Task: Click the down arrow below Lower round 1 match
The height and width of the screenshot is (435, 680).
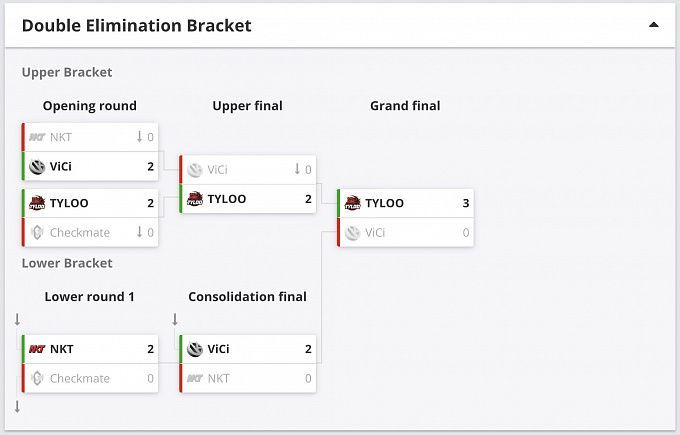Action: (x=17, y=407)
